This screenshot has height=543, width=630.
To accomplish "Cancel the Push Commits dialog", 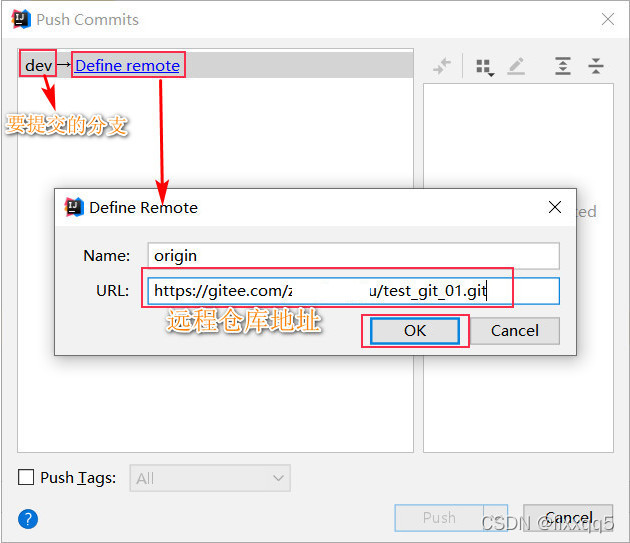I will tap(568, 518).
